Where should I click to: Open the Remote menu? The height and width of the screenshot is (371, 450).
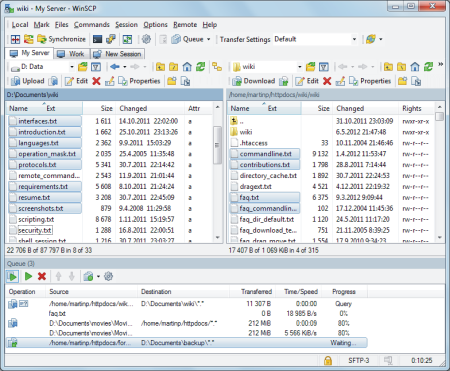[185, 25]
